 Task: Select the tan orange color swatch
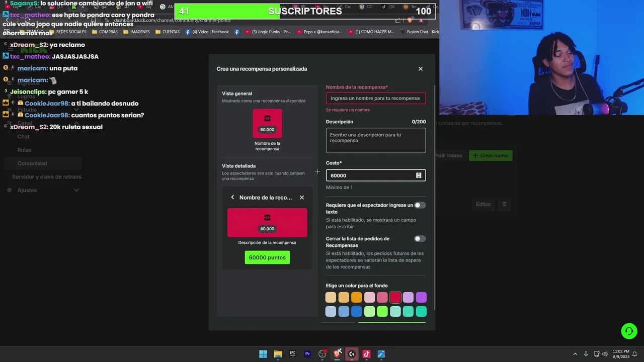point(344,298)
